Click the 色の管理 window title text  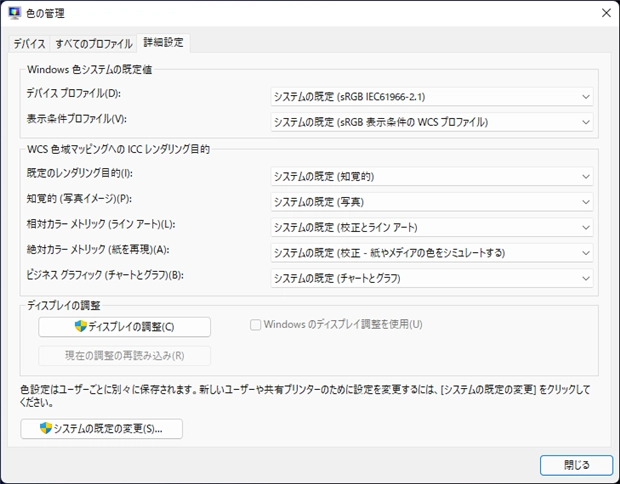coord(45,13)
